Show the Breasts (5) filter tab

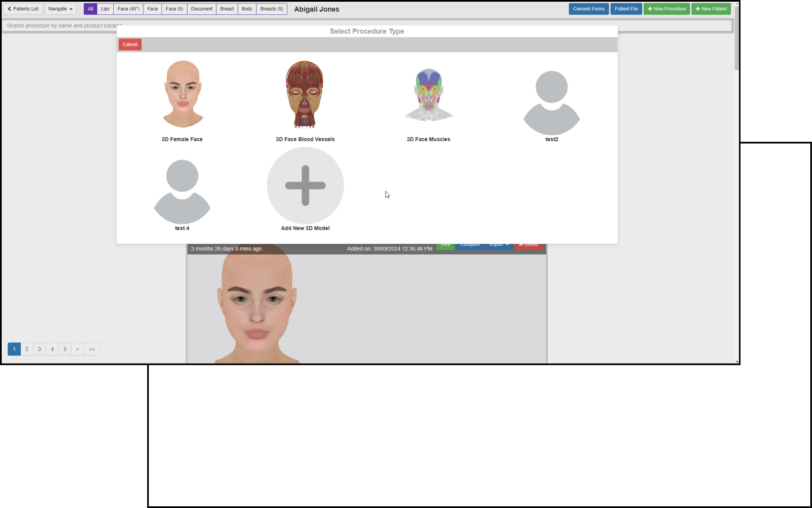tap(272, 9)
